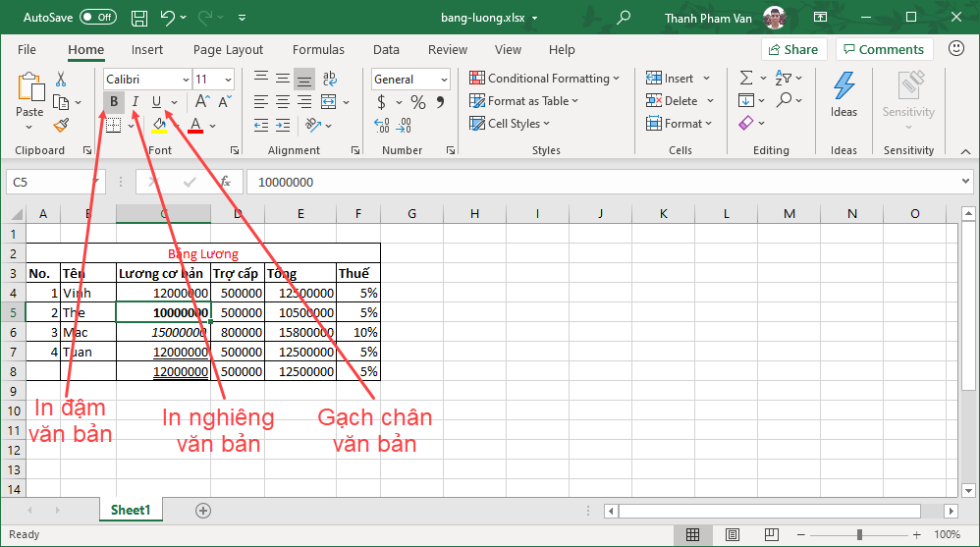Open the Comments button
The height and width of the screenshot is (547, 980).
point(884,49)
